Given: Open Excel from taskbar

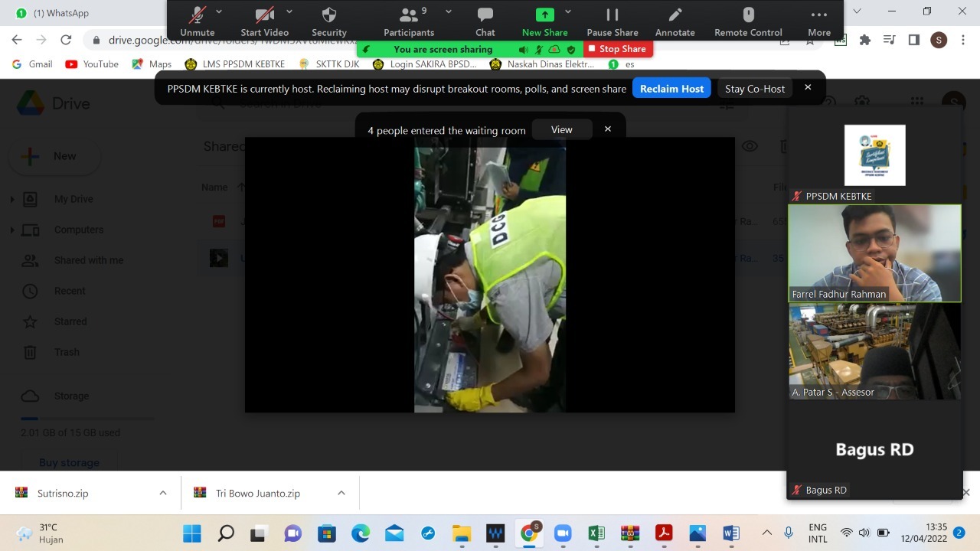Looking at the screenshot, I should [x=596, y=533].
